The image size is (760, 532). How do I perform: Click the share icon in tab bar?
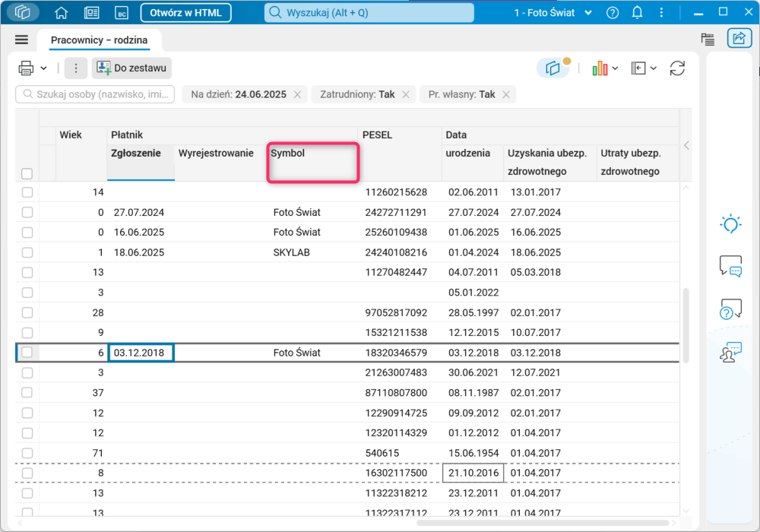click(738, 40)
